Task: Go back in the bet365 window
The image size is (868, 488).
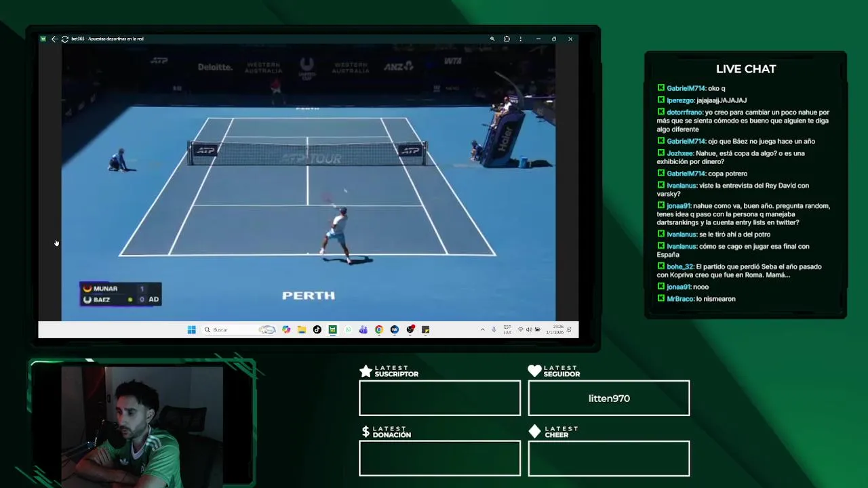Action: [54, 39]
